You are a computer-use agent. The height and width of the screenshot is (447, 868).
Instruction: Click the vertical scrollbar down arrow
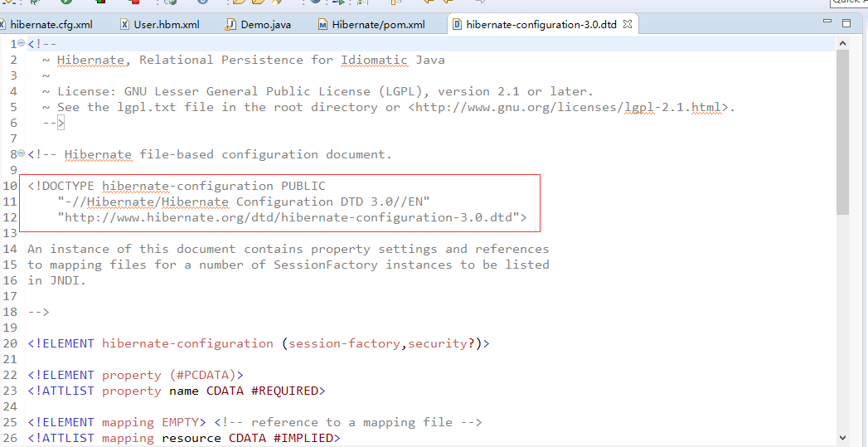pyautogui.click(x=842, y=438)
